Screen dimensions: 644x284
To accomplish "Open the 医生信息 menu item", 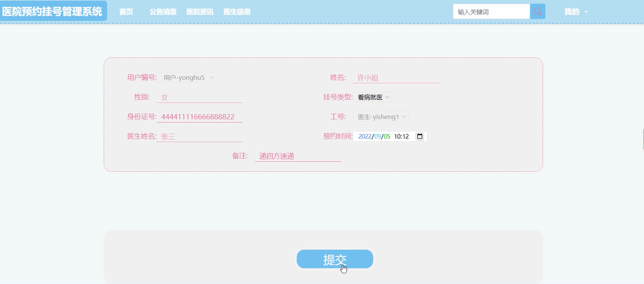I will click(x=237, y=11).
